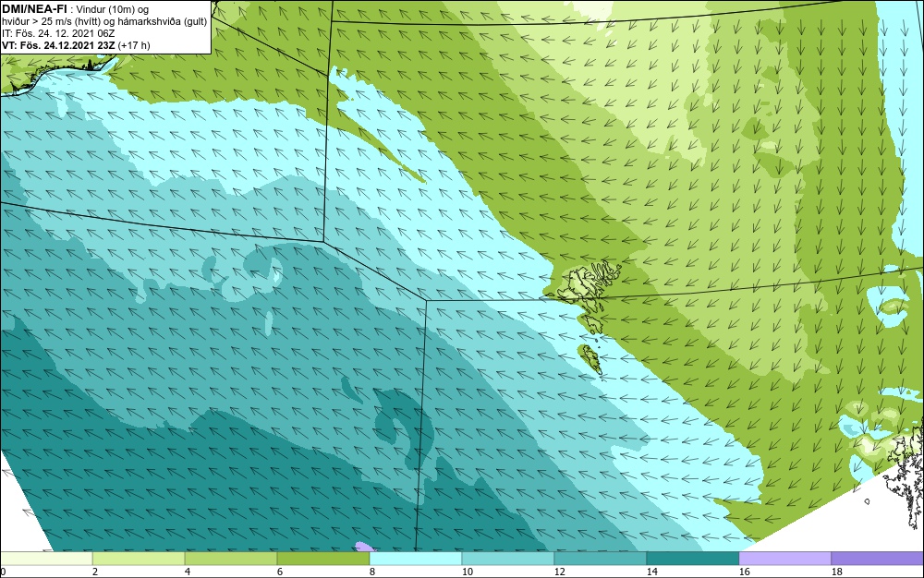Image resolution: width=924 pixels, height=578 pixels.
Task: Click the 16-18 m/s light purple swatch
Action: [x=784, y=559]
